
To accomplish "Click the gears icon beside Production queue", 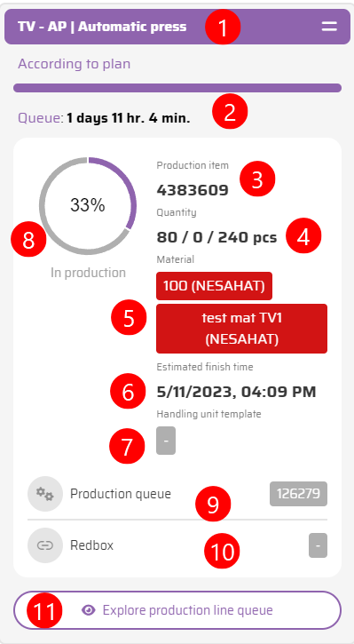I will (45, 494).
